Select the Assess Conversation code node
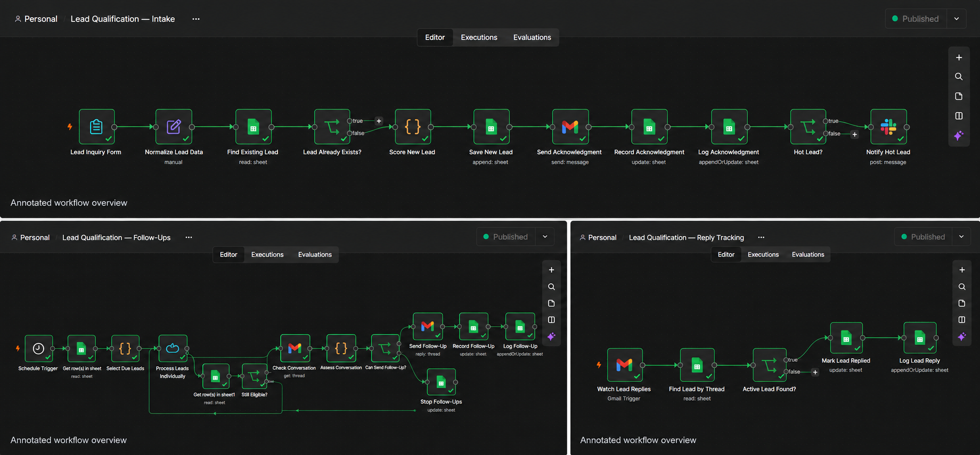This screenshot has width=980, height=455. 341,348
